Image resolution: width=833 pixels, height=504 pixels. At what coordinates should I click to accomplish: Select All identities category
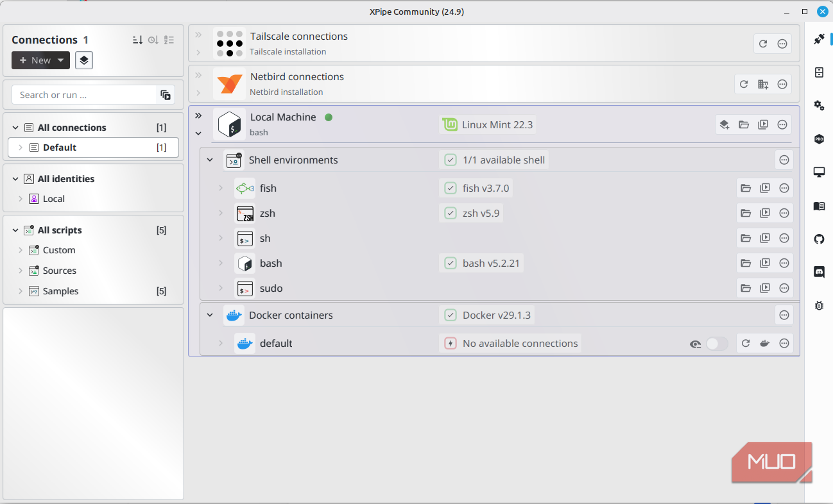pos(94,179)
